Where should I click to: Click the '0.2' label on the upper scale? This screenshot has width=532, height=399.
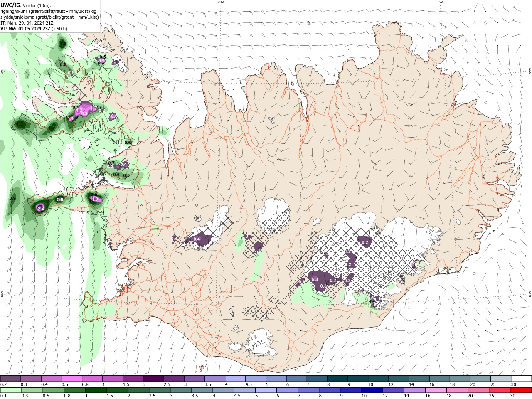click(x=4, y=384)
